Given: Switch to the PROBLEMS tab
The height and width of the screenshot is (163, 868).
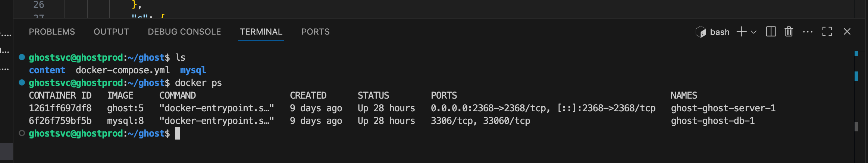Looking at the screenshot, I should point(52,32).
